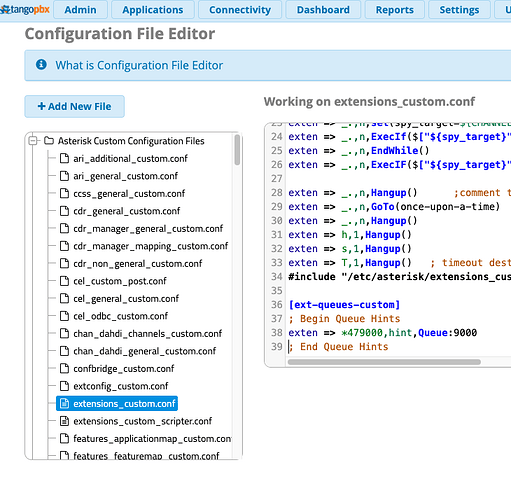
Task: Open the Reports menu
Action: 395,10
